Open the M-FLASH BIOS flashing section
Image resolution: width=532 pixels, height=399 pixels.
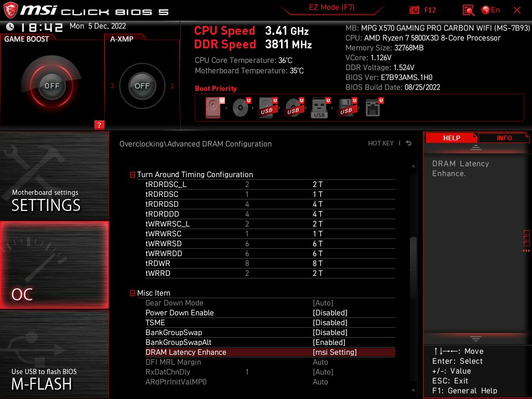point(54,354)
